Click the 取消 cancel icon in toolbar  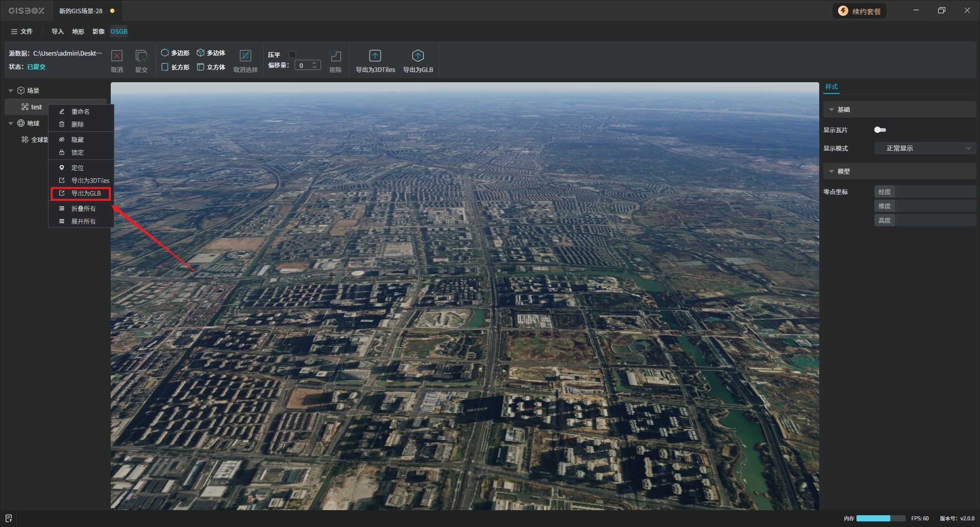[x=117, y=56]
